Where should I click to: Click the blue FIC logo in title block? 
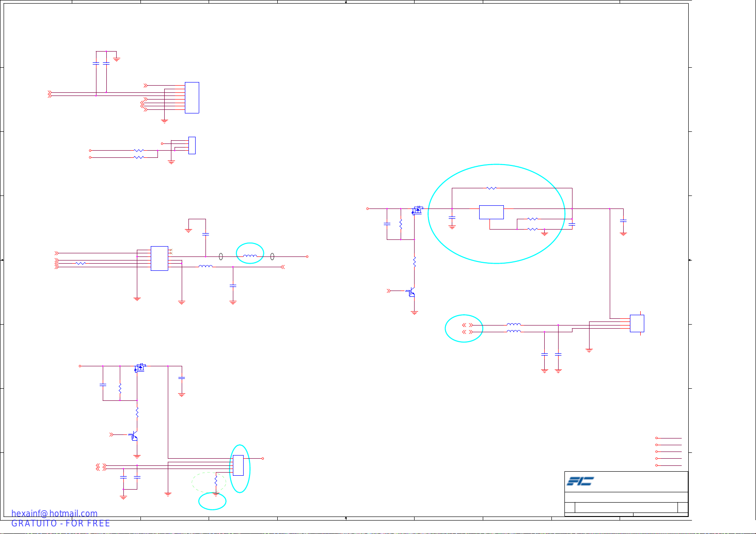[x=580, y=481]
